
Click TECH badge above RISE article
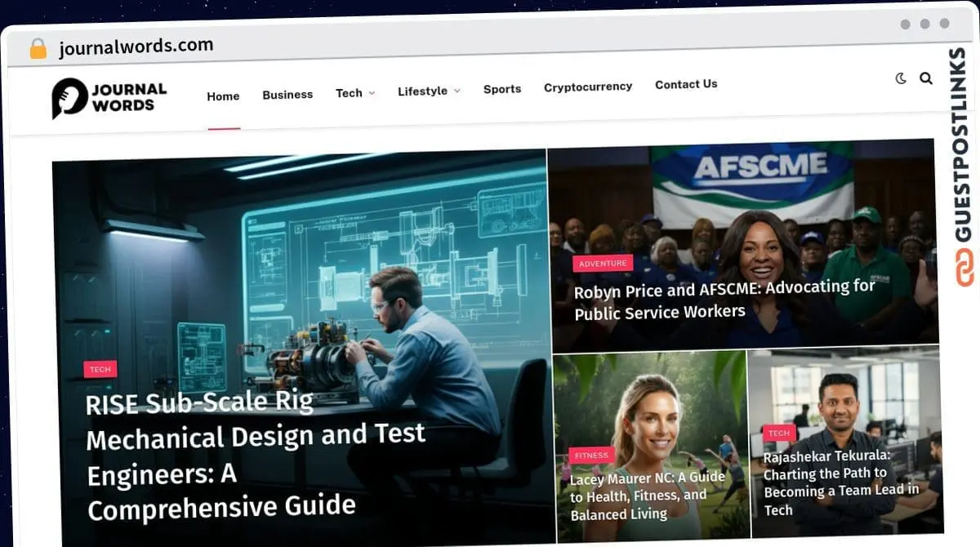point(100,369)
